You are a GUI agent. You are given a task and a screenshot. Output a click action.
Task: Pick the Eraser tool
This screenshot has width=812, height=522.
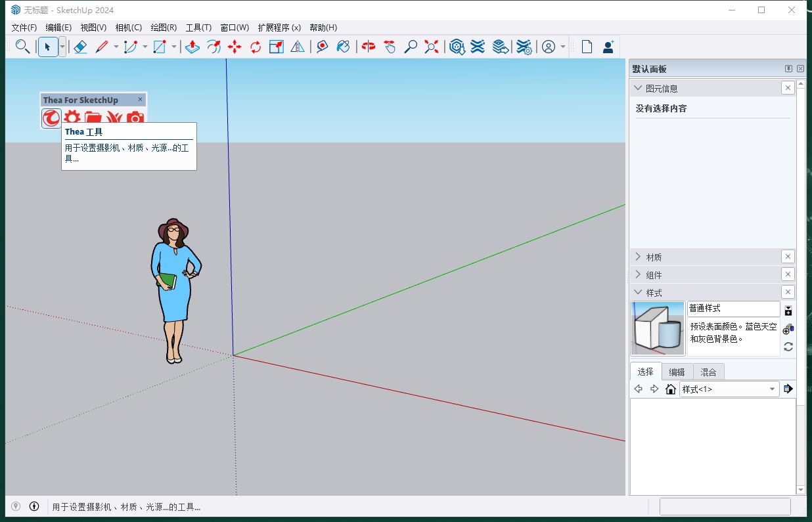80,47
